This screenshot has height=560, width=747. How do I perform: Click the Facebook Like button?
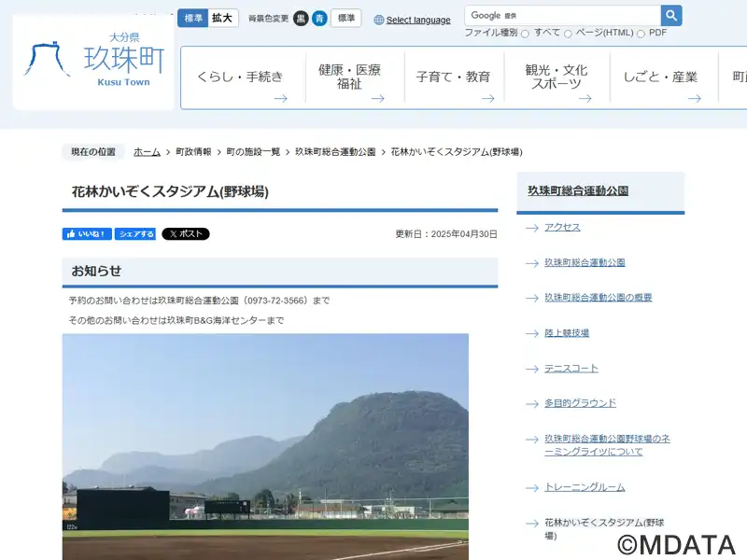(x=87, y=234)
